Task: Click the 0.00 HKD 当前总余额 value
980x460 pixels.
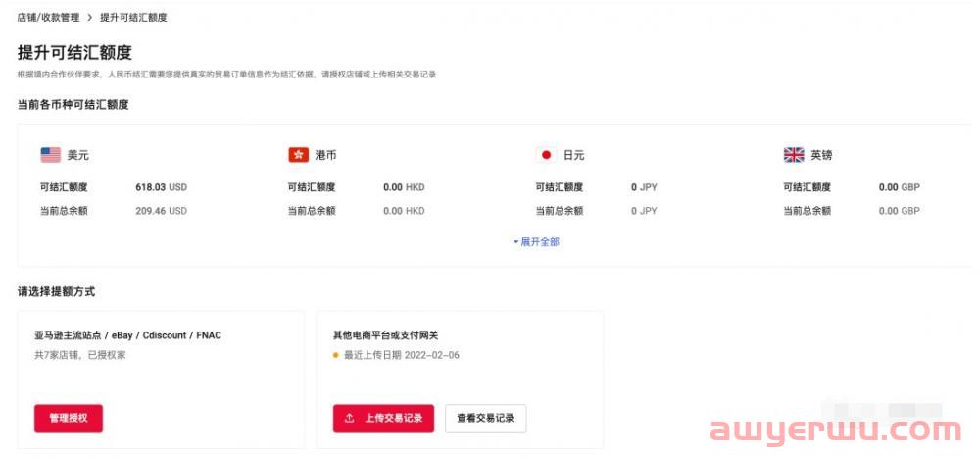Action: click(405, 211)
